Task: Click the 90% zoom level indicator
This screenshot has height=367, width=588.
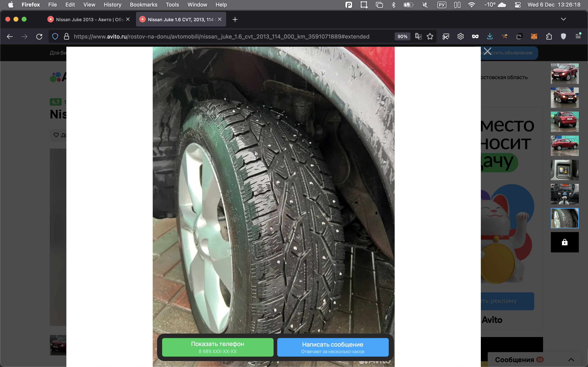Action: coord(402,37)
